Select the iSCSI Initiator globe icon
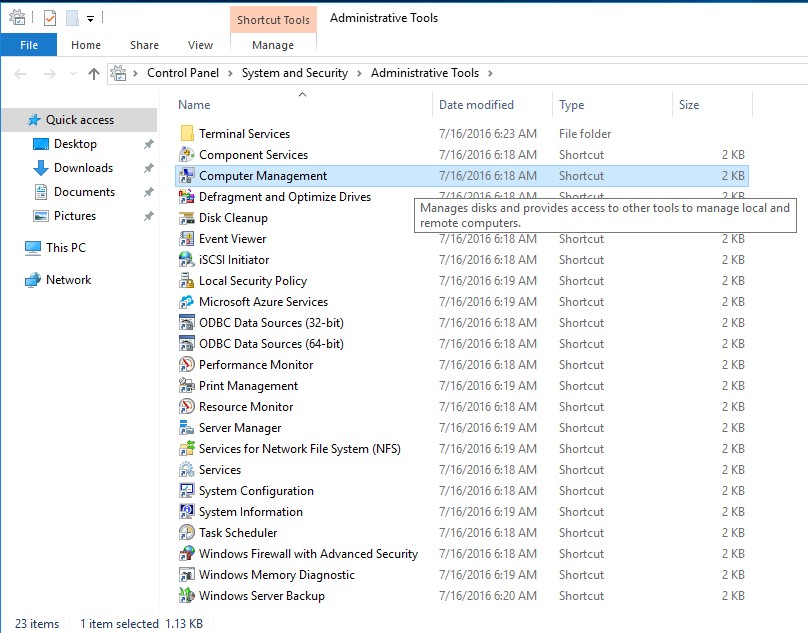Viewport: 808px width, 633px height. tap(186, 260)
